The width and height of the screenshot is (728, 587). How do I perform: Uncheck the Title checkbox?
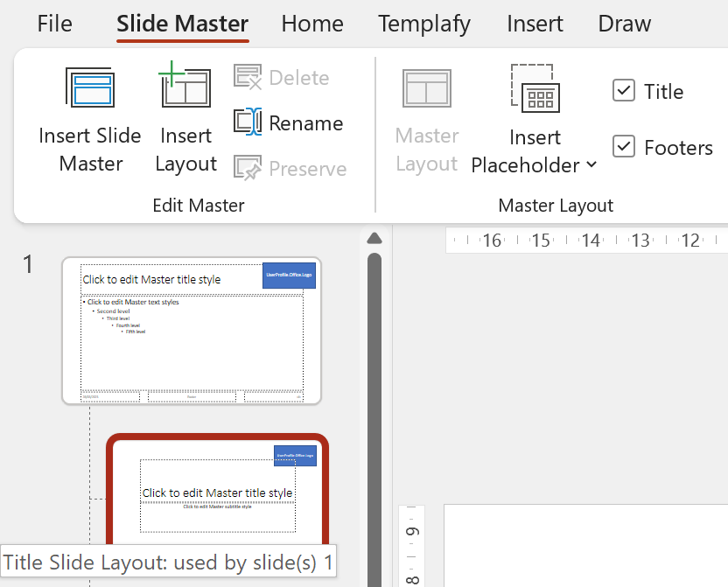point(624,90)
